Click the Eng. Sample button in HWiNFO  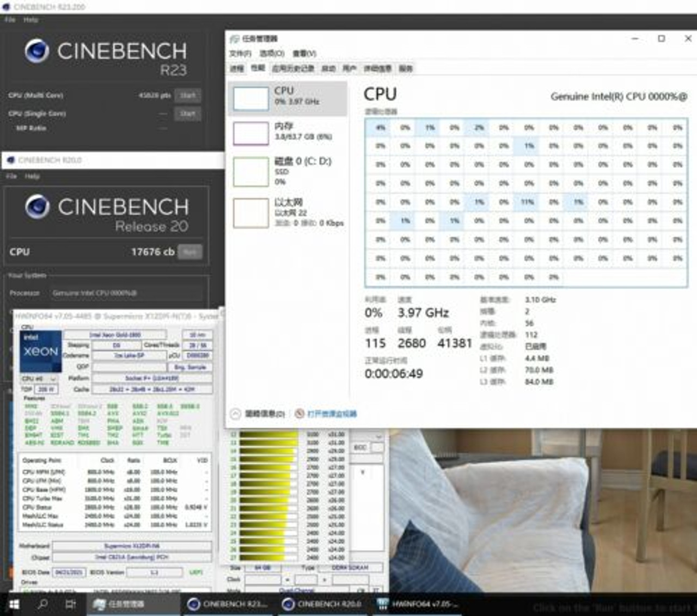191,367
